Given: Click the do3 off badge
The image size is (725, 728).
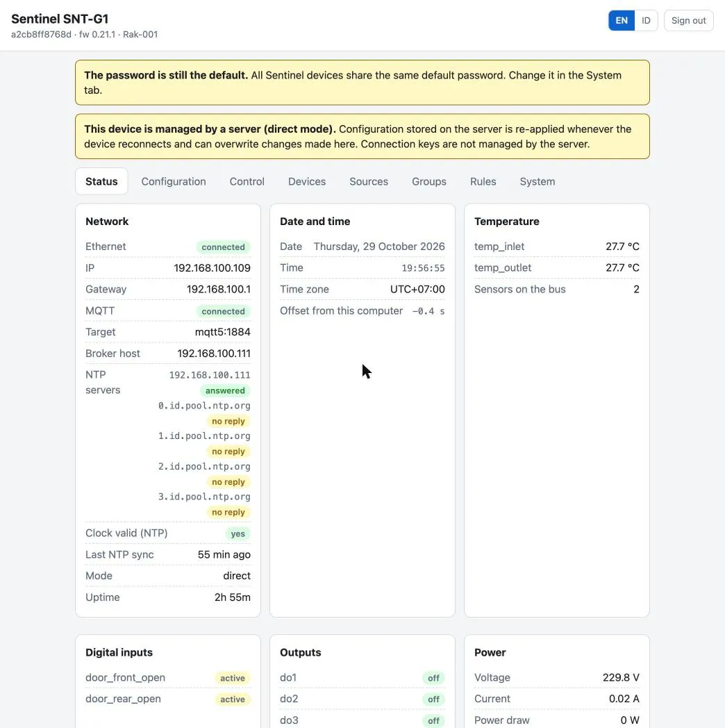Looking at the screenshot, I should point(433,720).
